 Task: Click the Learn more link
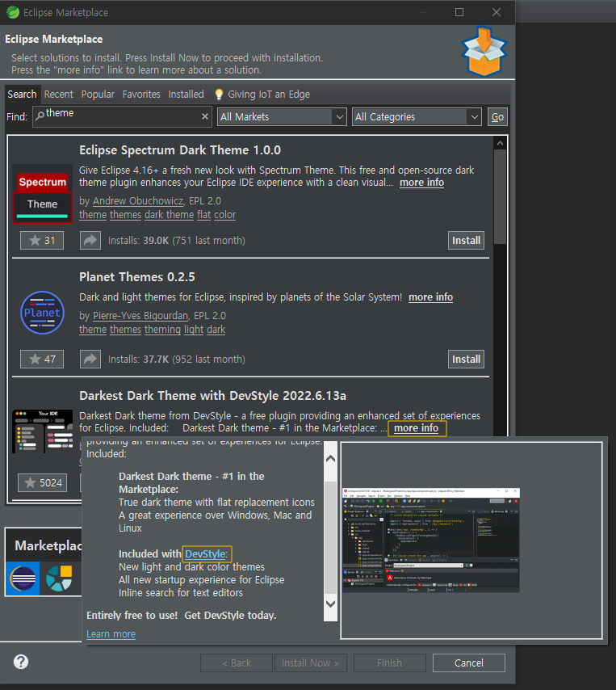click(x=111, y=633)
